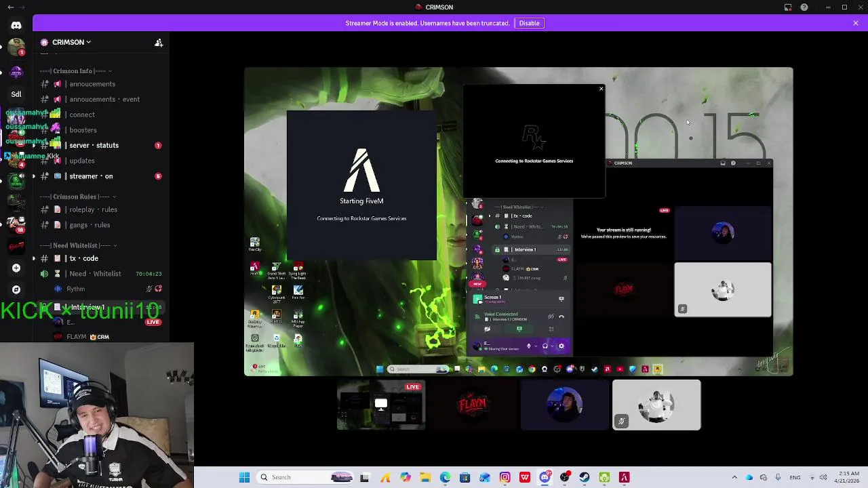Image resolution: width=868 pixels, height=488 pixels.
Task: Disable Streamer Mode from the banner
Action: (x=529, y=23)
